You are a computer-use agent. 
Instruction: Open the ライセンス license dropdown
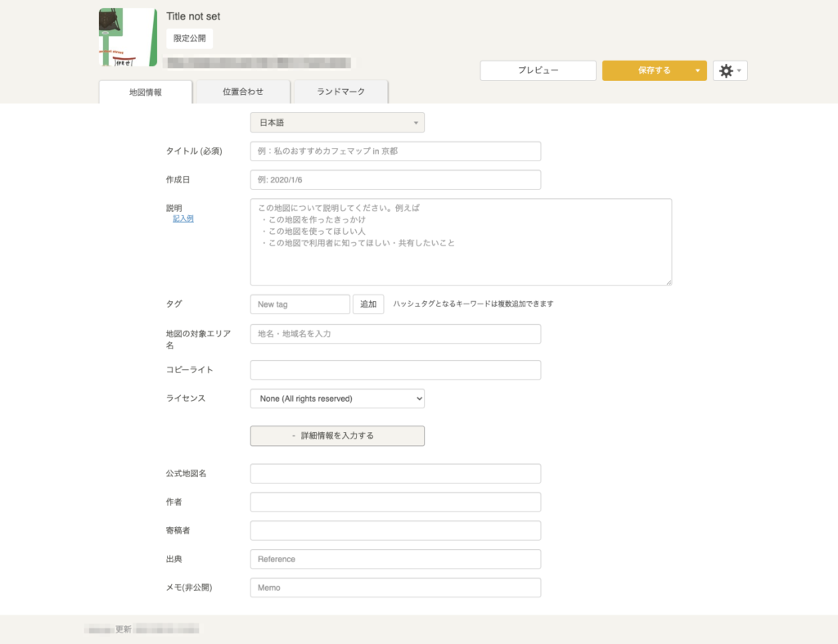point(337,399)
